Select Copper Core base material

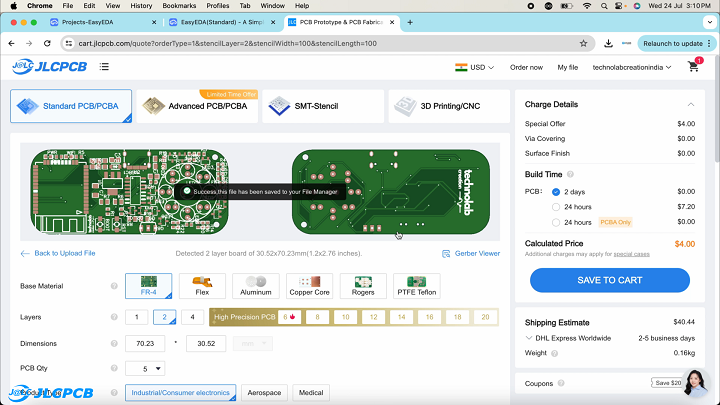309,286
